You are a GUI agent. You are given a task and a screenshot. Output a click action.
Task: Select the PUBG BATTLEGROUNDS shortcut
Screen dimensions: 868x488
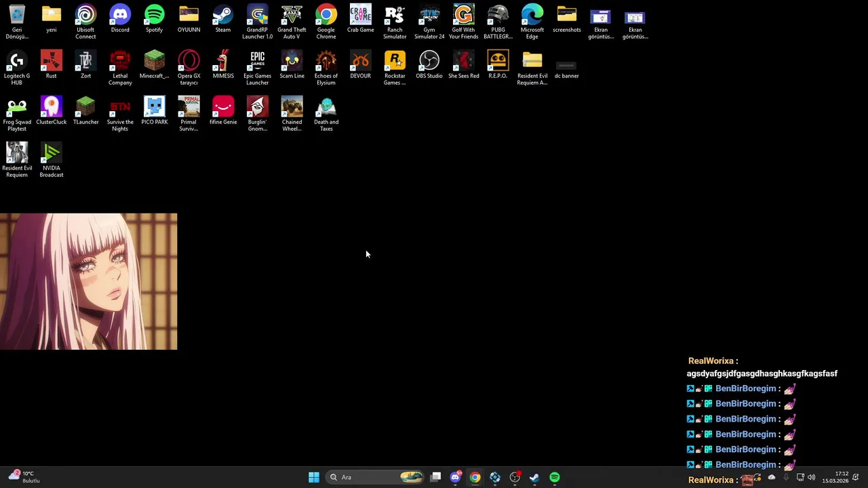498,22
